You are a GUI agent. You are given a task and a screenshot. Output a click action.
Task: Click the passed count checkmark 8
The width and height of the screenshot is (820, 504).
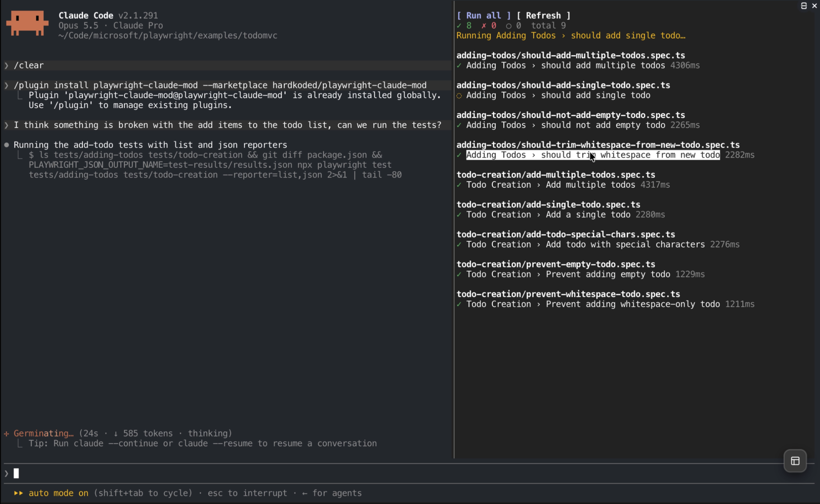464,26
